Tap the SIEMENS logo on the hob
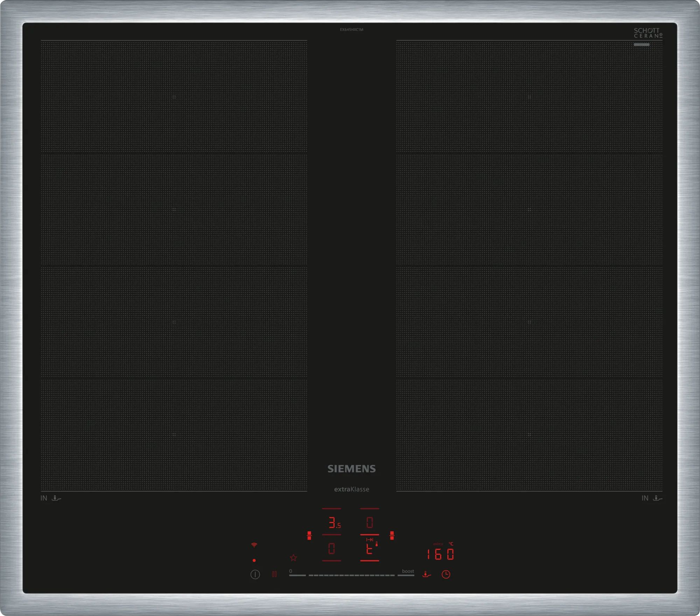This screenshot has width=700, height=616. pos(351,469)
